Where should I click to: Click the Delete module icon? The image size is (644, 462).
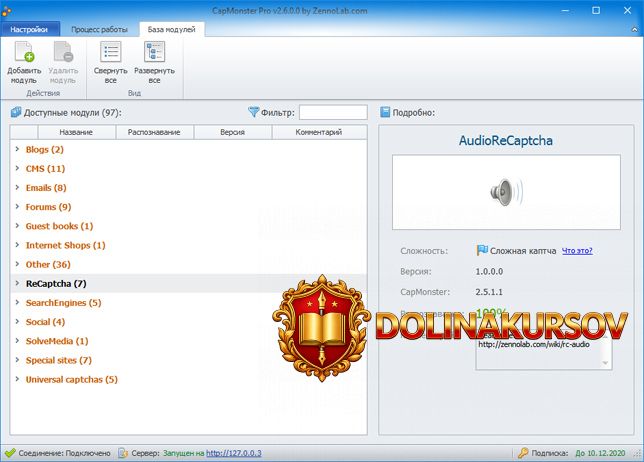tap(63, 54)
